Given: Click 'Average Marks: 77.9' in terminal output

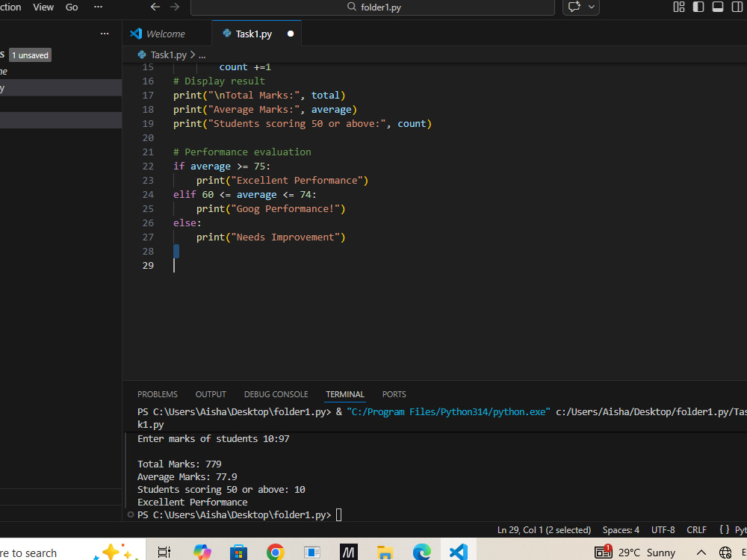Looking at the screenshot, I should point(187,476).
